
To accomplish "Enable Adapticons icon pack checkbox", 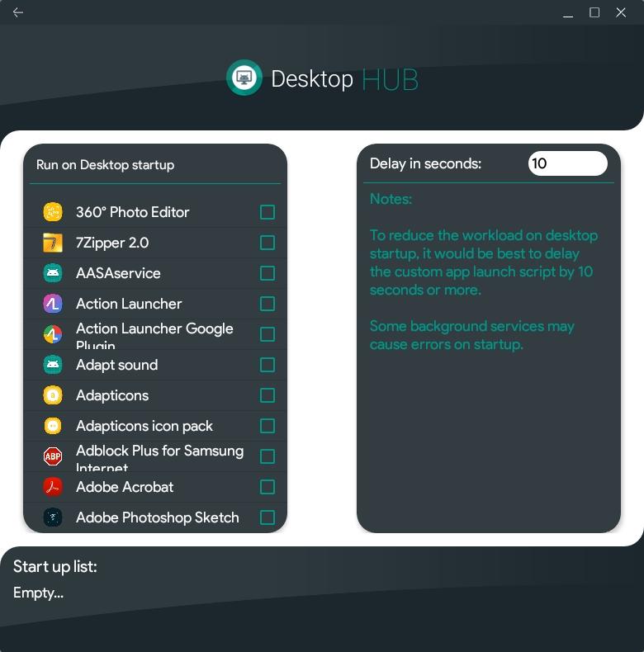I will coord(267,426).
